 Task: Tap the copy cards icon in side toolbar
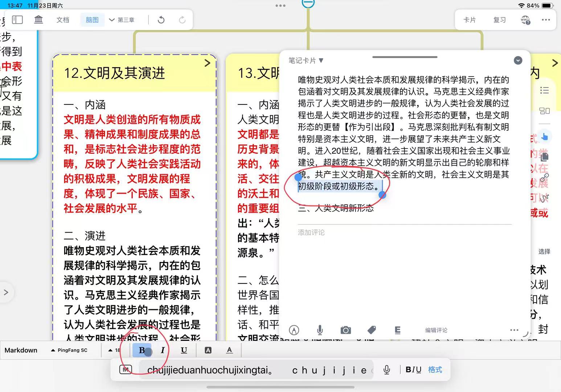click(x=544, y=157)
